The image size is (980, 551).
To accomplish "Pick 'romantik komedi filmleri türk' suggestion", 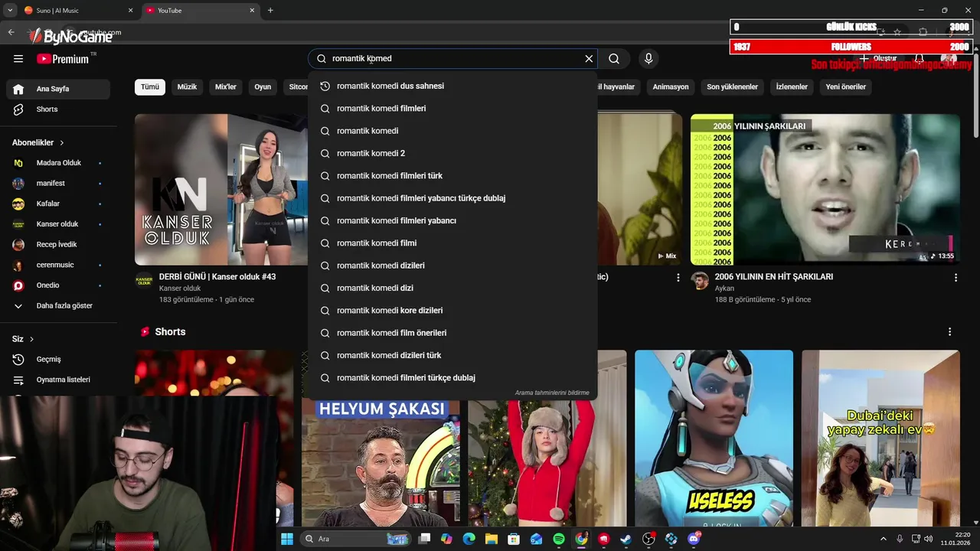I will point(452,176).
